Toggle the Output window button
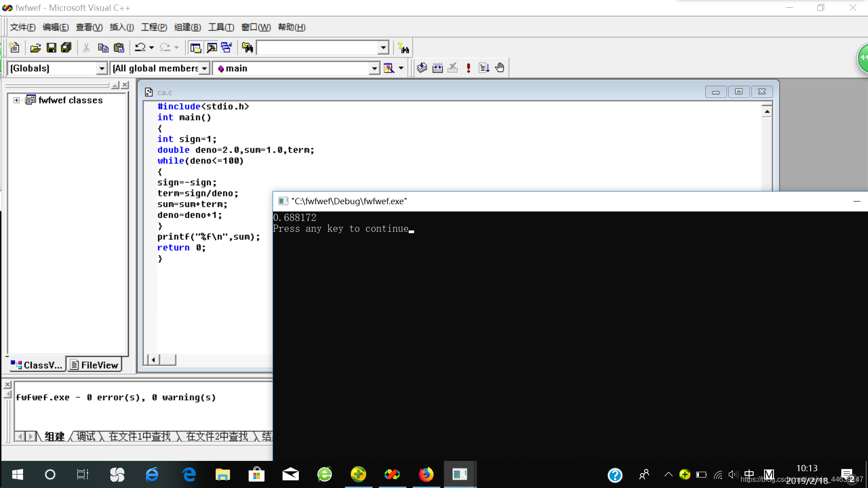This screenshot has height=488, width=868. pyautogui.click(x=211, y=48)
